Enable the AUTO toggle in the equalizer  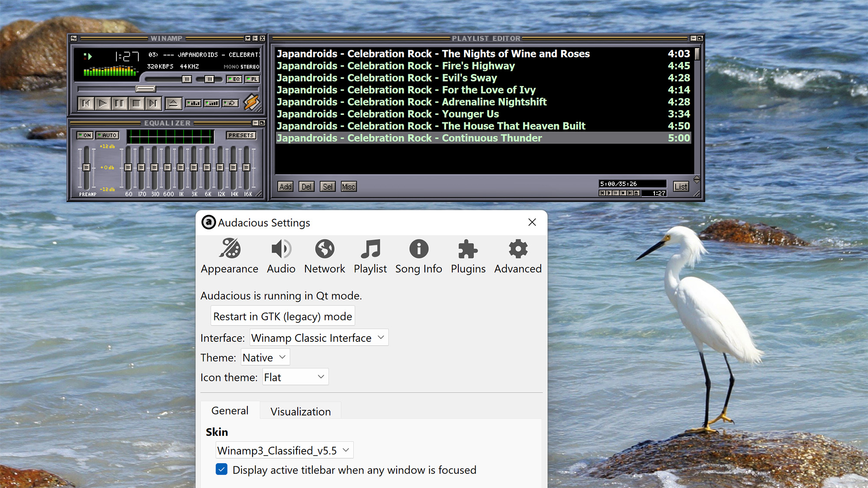coord(107,135)
